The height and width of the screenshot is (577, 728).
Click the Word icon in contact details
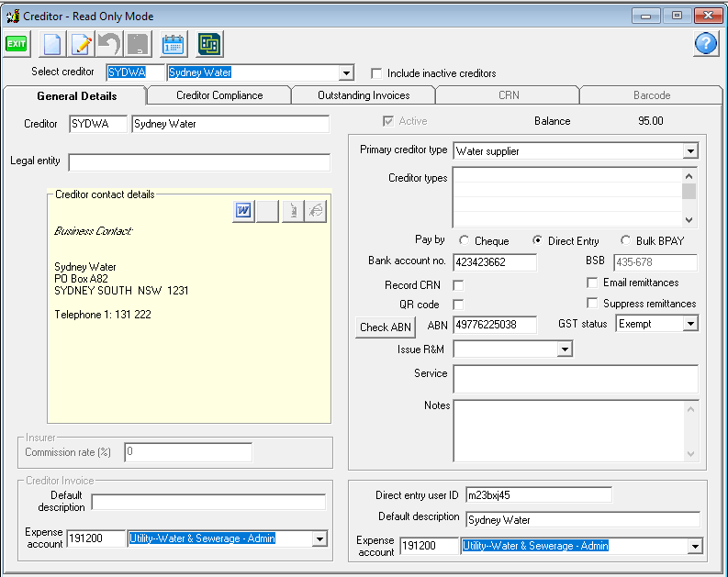pos(243,211)
